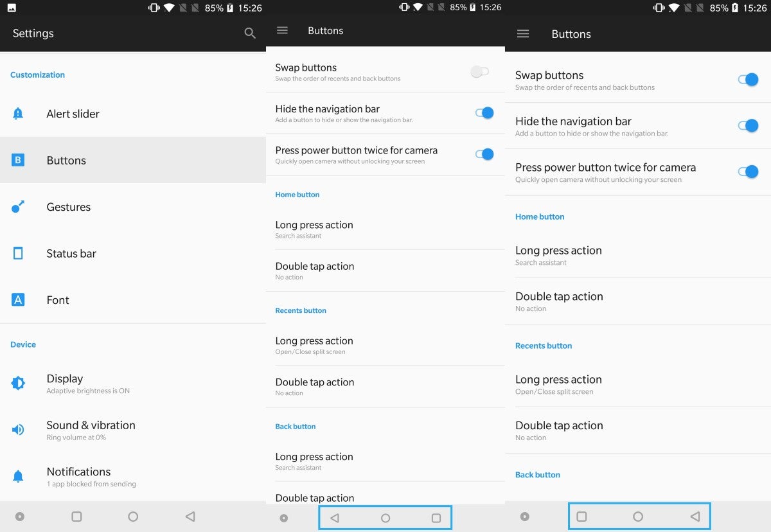Tap back triangle in right screen nav bar
This screenshot has width=771, height=532.
click(x=695, y=517)
